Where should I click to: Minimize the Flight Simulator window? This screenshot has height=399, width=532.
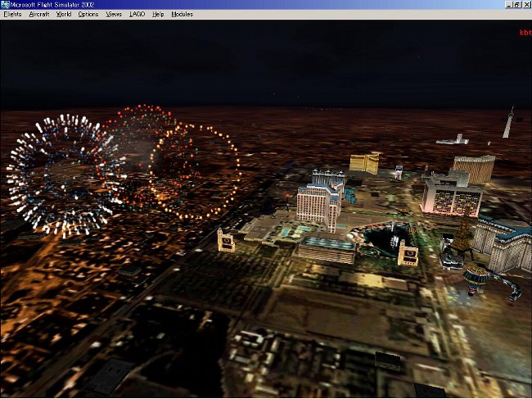(508, 4)
